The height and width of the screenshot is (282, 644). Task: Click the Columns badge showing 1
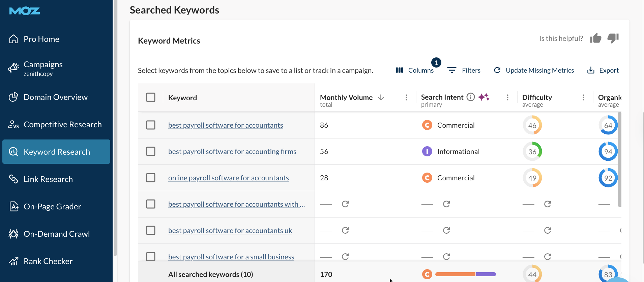tap(436, 62)
